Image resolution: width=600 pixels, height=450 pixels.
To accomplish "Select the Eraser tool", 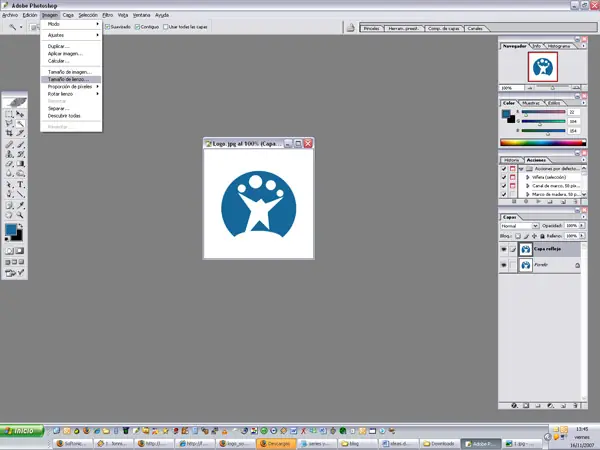I will tap(9, 164).
